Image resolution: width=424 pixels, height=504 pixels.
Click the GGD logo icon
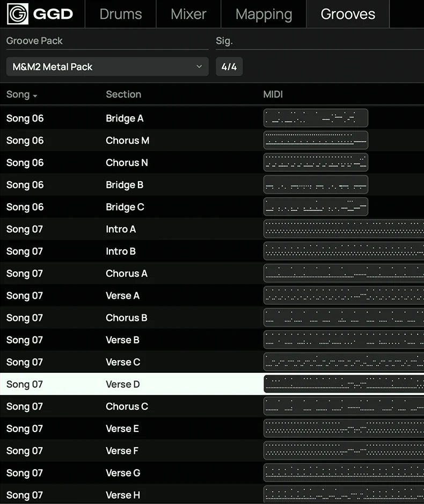(x=18, y=14)
